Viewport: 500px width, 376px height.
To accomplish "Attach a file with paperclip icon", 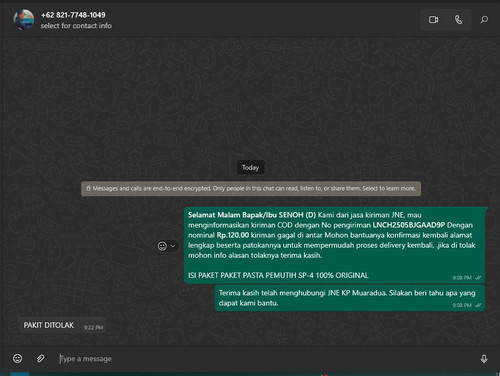I will click(40, 358).
